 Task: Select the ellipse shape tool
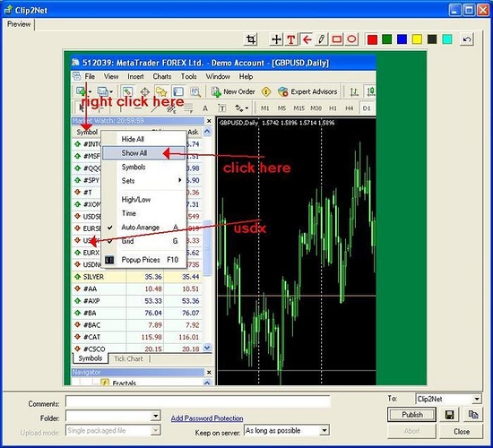351,39
